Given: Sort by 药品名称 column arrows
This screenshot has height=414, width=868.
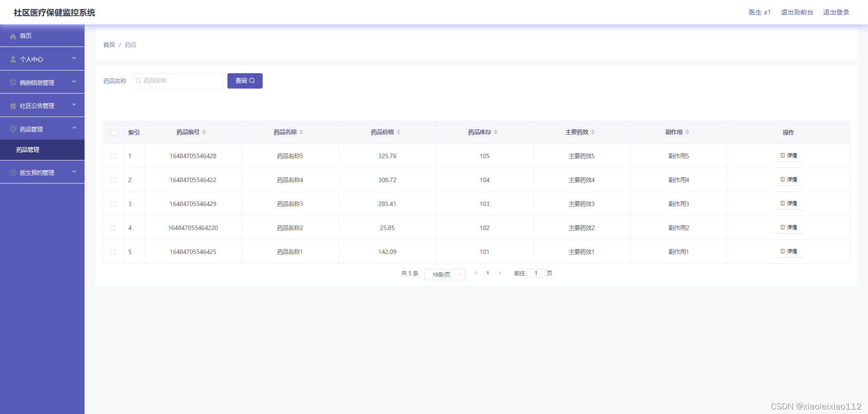Looking at the screenshot, I should tap(302, 132).
